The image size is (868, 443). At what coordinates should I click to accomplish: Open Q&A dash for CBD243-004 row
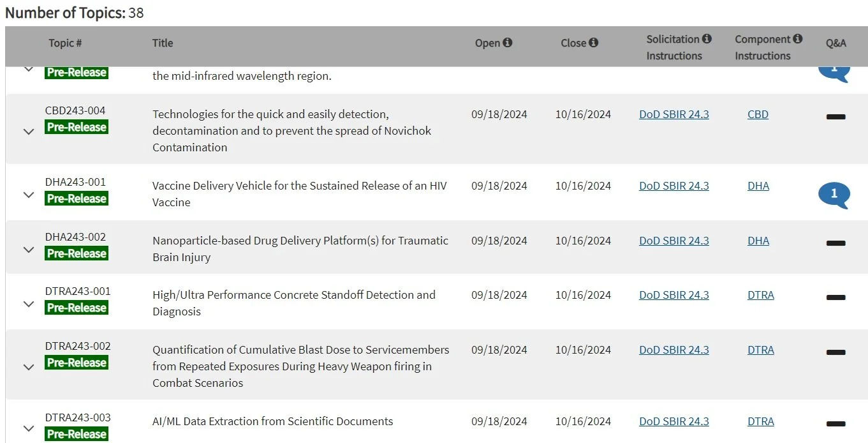click(835, 117)
